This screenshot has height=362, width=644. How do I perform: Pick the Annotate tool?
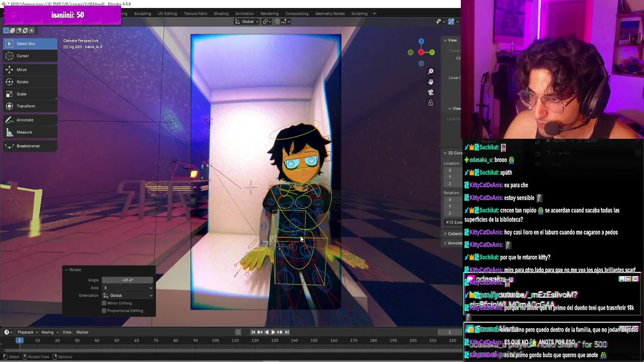pyautogui.click(x=30, y=120)
